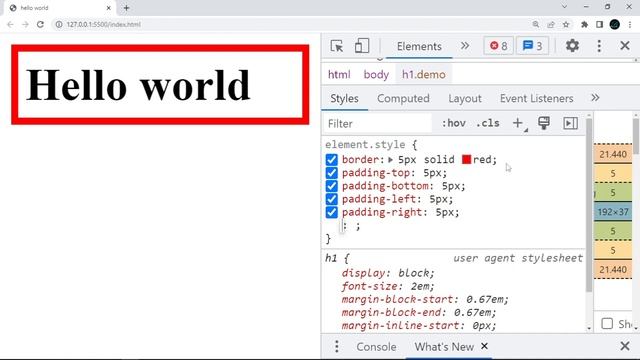Open the red color swatch picker
Screen dimensions: 640x360
466,159
